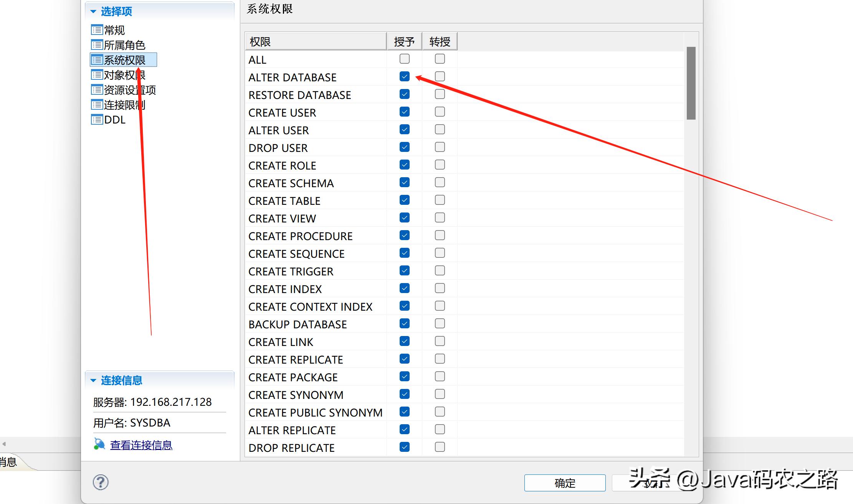Collapse the 选择项 section

pos(93,12)
